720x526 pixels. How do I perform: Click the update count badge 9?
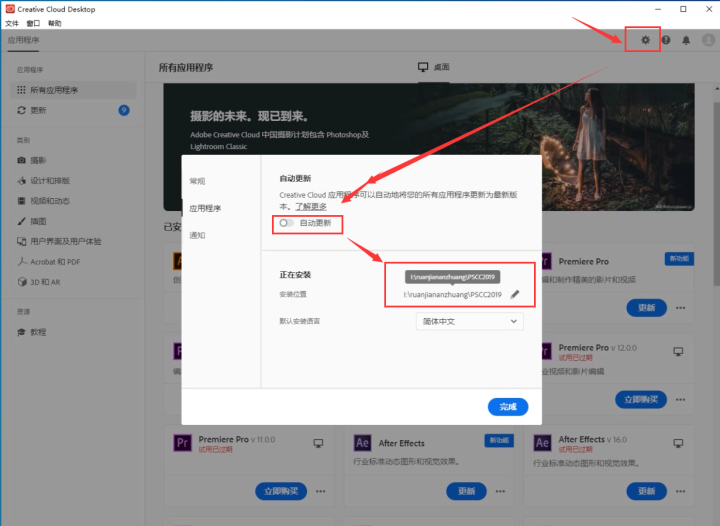[x=124, y=110]
